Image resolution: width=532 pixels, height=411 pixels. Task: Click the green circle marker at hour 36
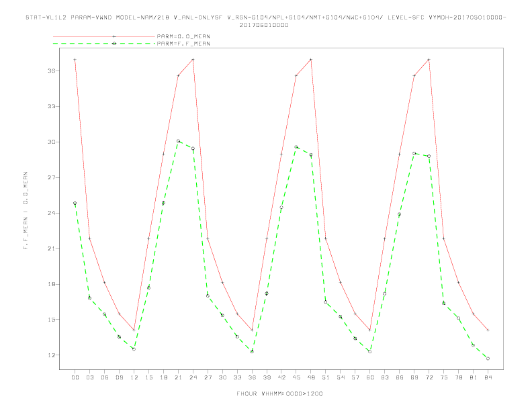click(x=252, y=352)
